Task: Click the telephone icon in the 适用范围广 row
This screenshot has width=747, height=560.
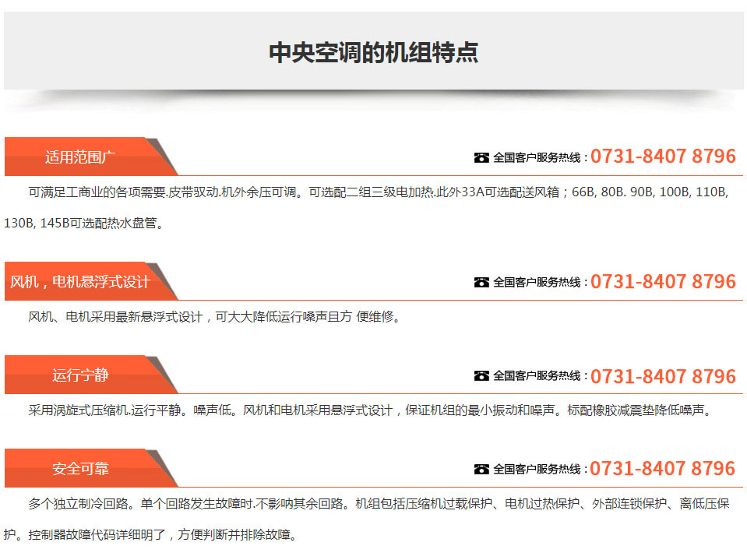Action: (481, 157)
